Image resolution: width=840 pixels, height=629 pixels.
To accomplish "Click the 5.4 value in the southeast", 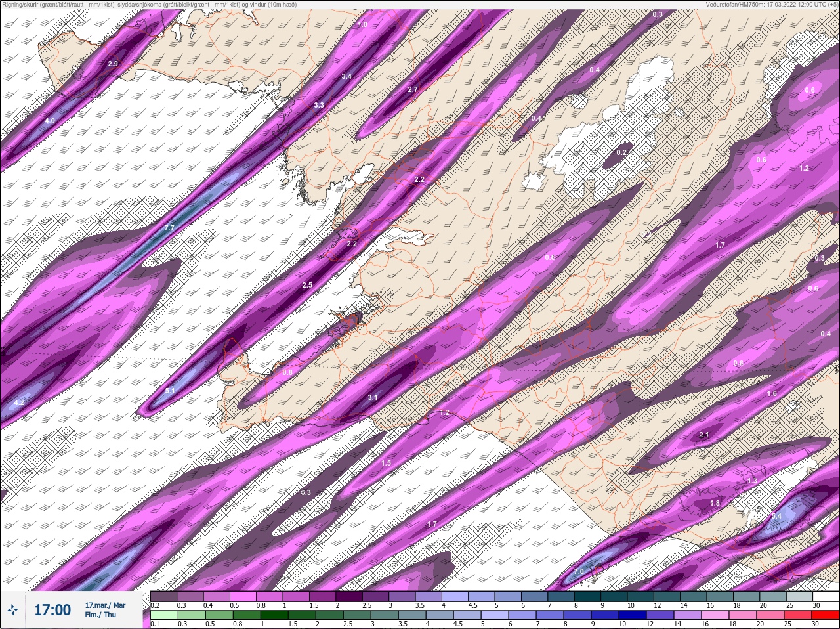I will pos(776,516).
